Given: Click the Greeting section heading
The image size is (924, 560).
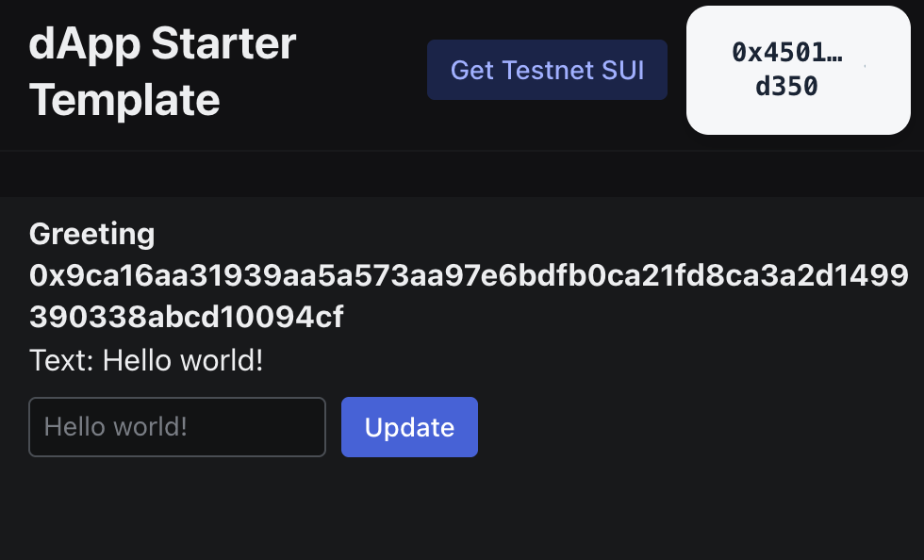Looking at the screenshot, I should (x=92, y=234).
